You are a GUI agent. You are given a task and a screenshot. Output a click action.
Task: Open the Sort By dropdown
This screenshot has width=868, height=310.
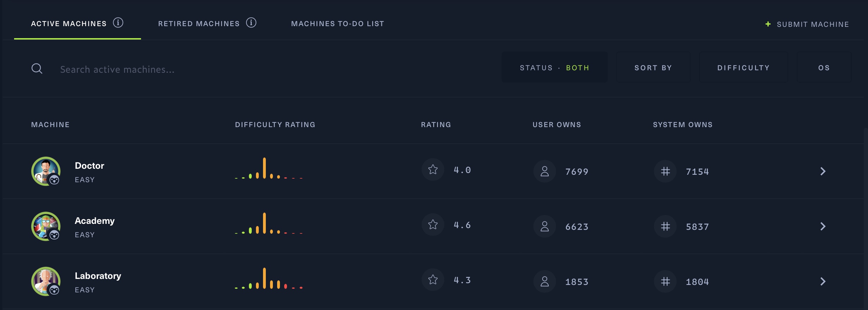[653, 67]
